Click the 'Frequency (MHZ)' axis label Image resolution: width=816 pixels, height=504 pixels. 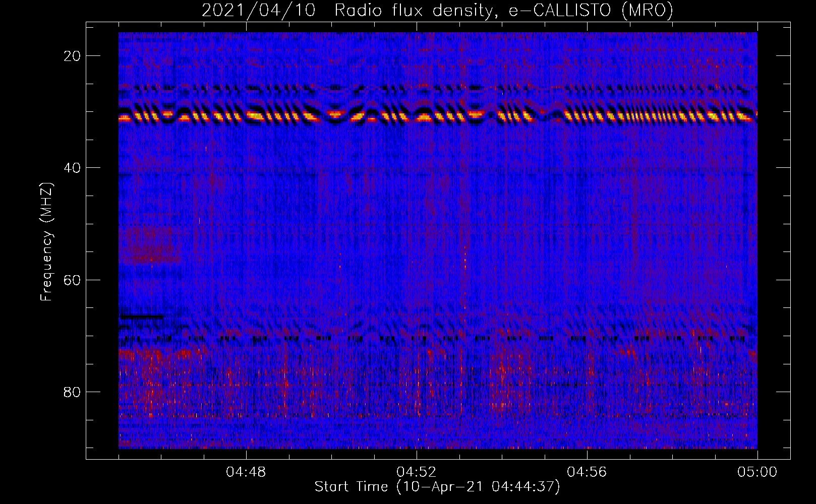click(x=47, y=242)
